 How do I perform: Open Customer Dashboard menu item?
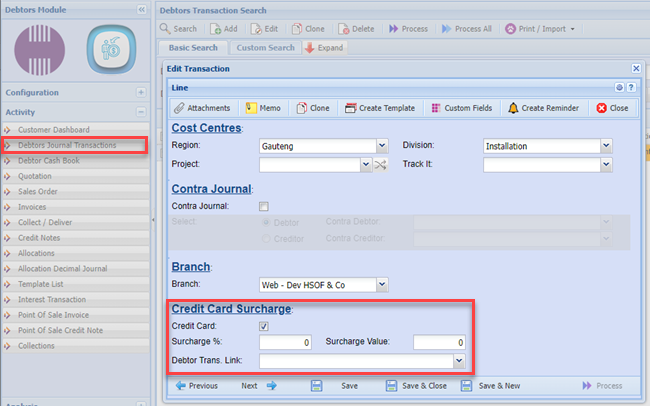75,130
